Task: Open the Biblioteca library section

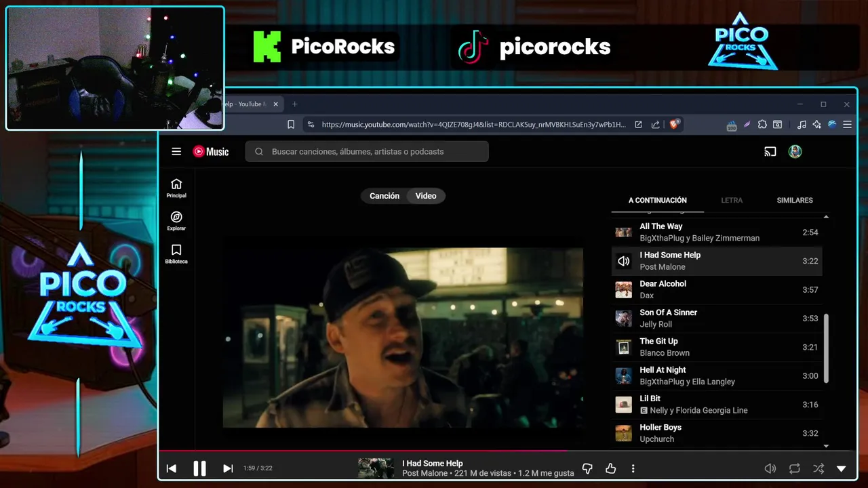Action: 176,254
